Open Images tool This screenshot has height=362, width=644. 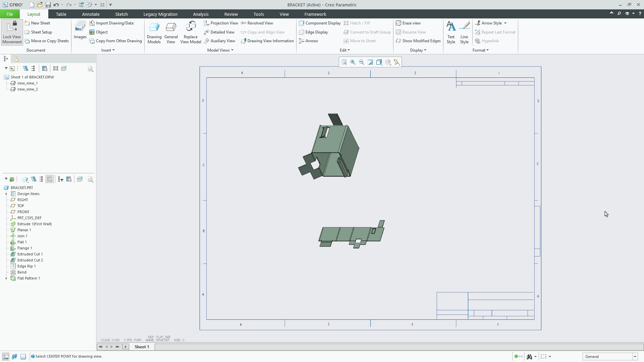(80, 30)
